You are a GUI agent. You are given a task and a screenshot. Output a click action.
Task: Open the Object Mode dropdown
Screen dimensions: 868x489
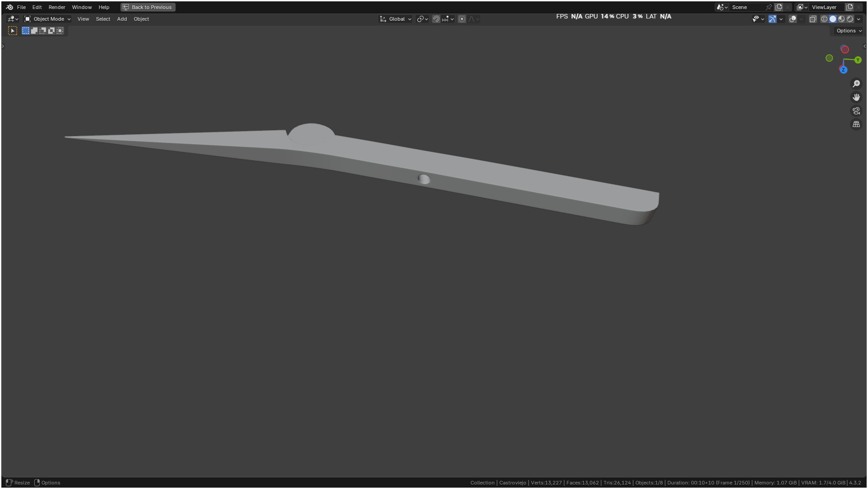point(47,19)
